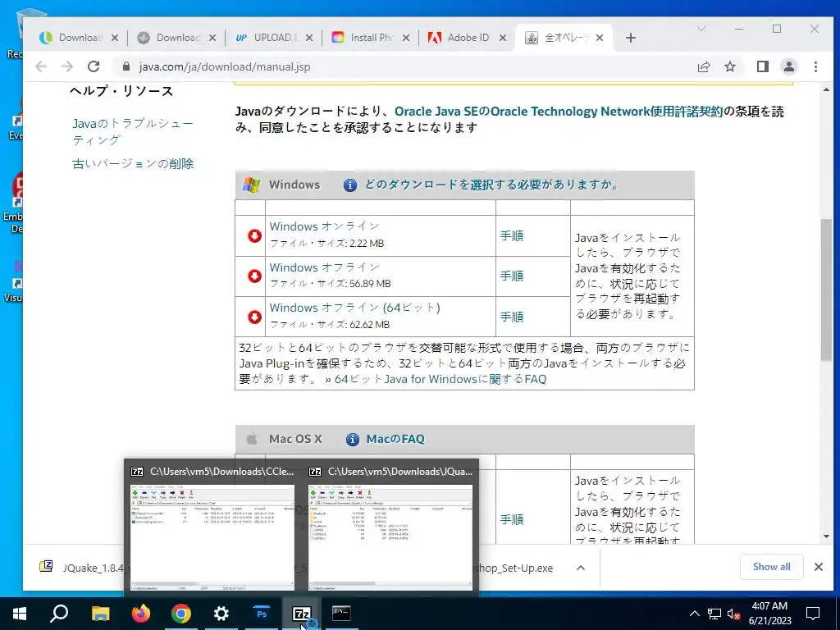Share this page using the share icon
The image size is (840, 630).
pyautogui.click(x=703, y=66)
